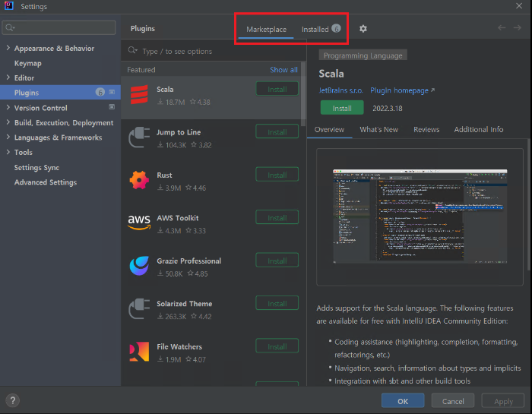The image size is (532, 414).
Task: Click the File Watchers plugin icon
Action: pyautogui.click(x=139, y=352)
